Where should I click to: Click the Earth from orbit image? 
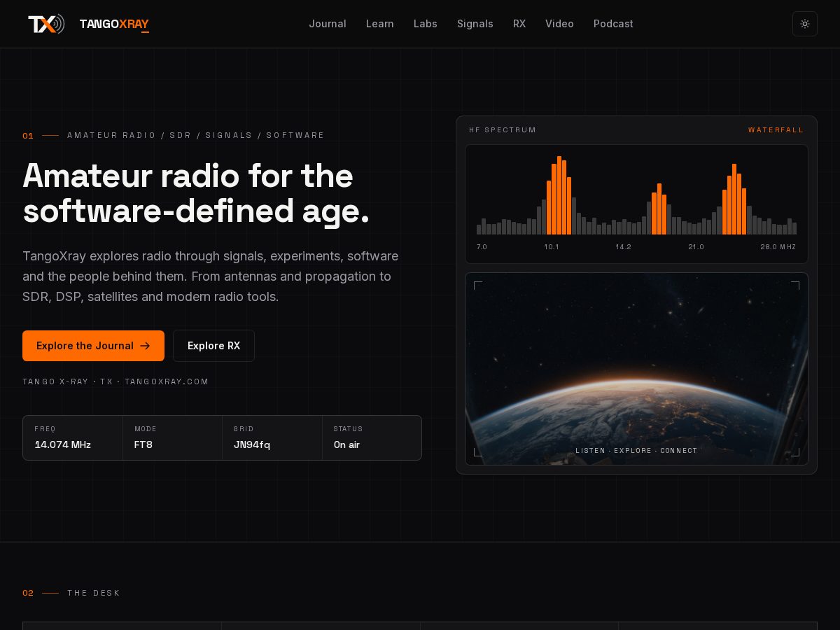pos(636,369)
